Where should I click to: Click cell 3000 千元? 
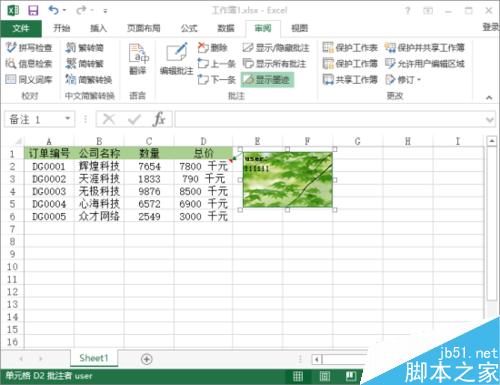click(203, 217)
